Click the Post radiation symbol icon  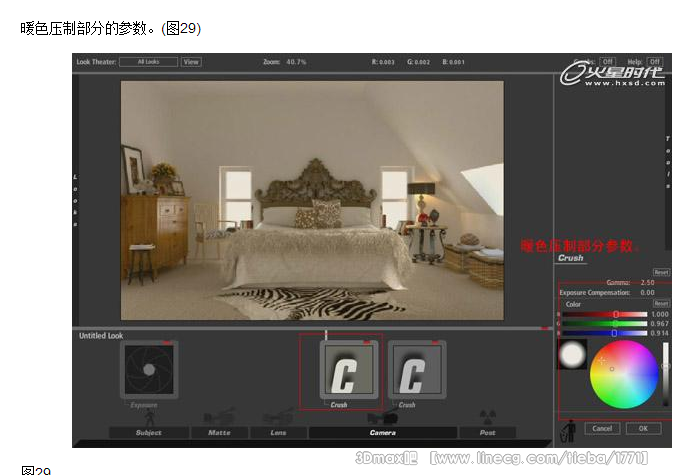tap(488, 417)
